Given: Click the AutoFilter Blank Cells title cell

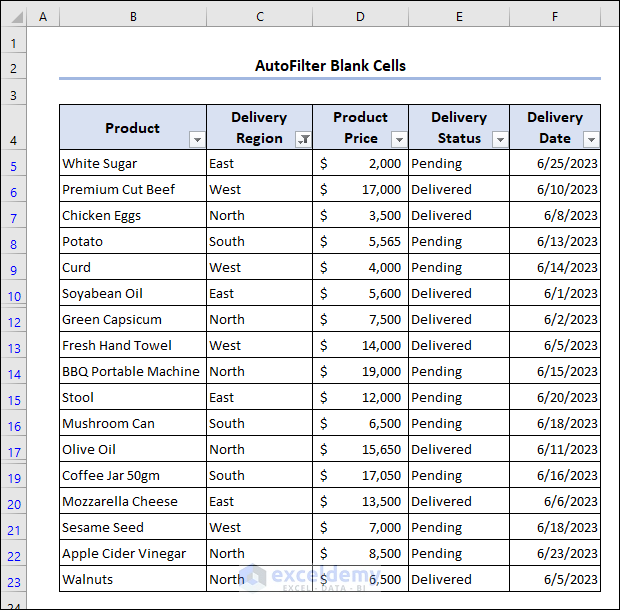Looking at the screenshot, I should point(330,66).
